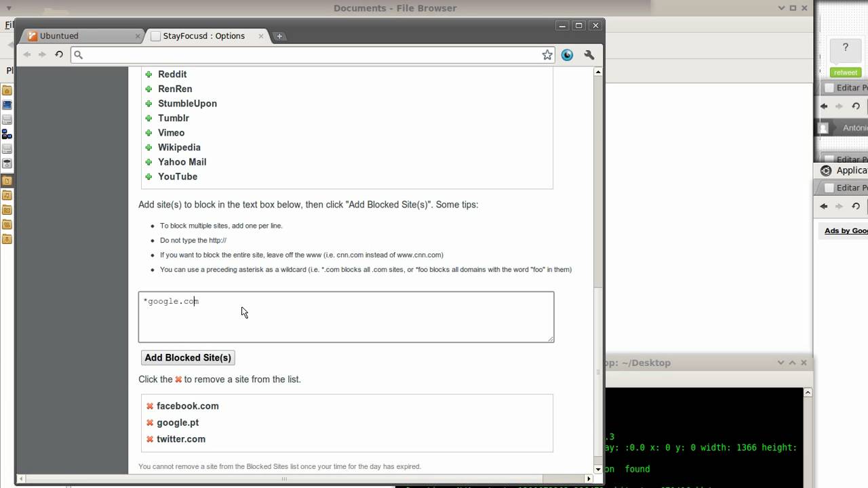
Task: Add YouTube using its green plus icon
Action: pyautogui.click(x=149, y=176)
